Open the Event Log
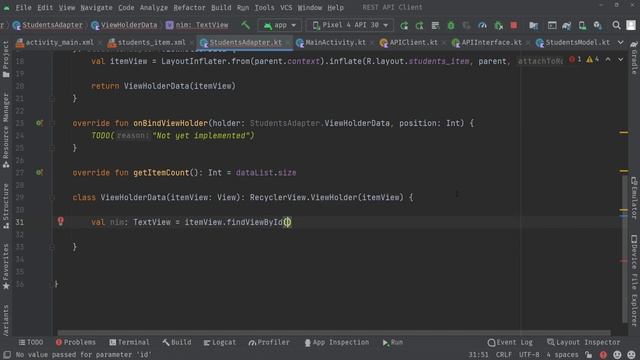The width and height of the screenshot is (640, 360). click(510, 342)
